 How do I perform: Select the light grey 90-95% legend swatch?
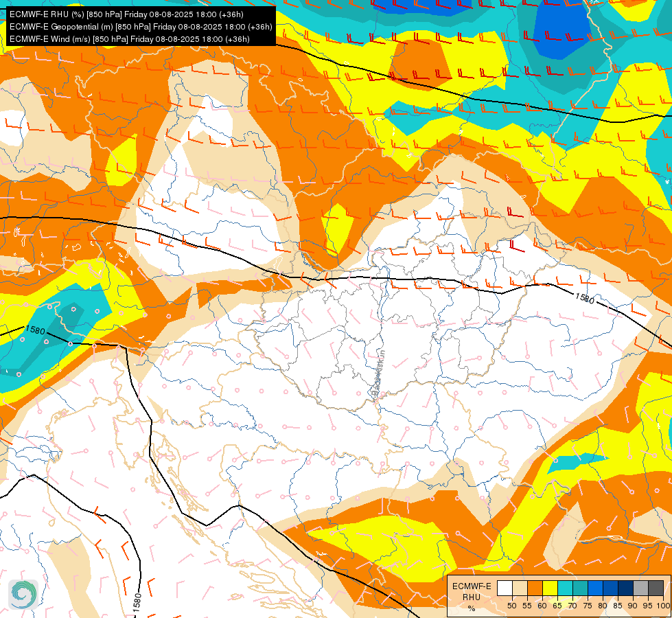click(640, 588)
